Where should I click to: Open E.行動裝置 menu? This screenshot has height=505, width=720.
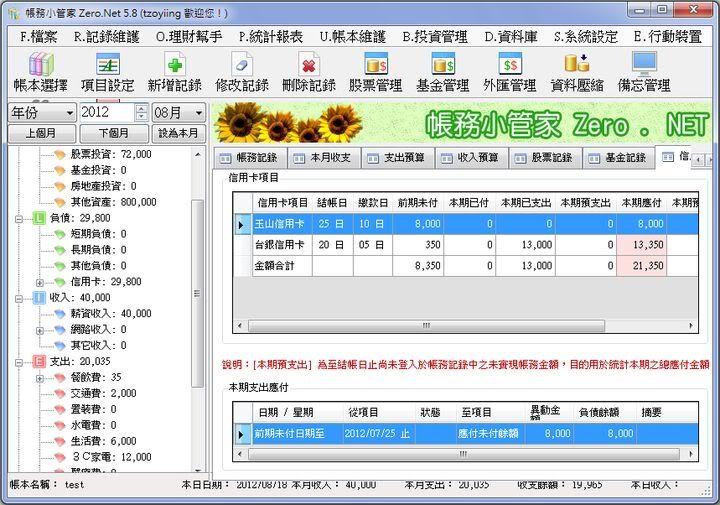667,37
